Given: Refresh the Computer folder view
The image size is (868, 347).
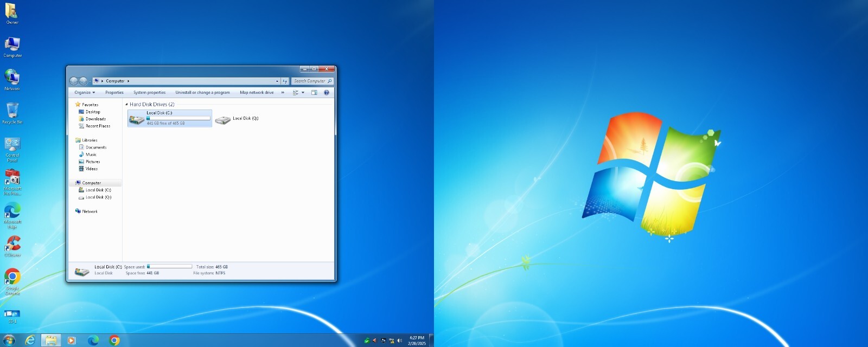Looking at the screenshot, I should [x=285, y=81].
